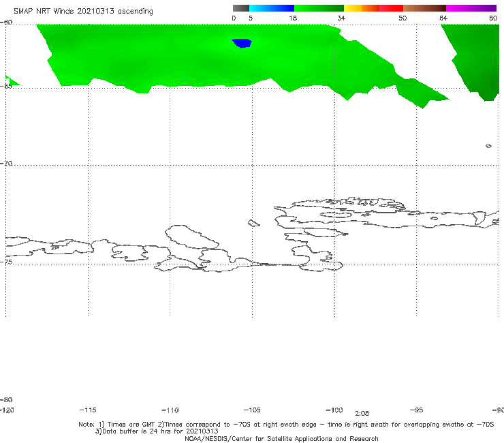
Task: Click the tiny island outline near the right edge
Action: (x=488, y=146)
